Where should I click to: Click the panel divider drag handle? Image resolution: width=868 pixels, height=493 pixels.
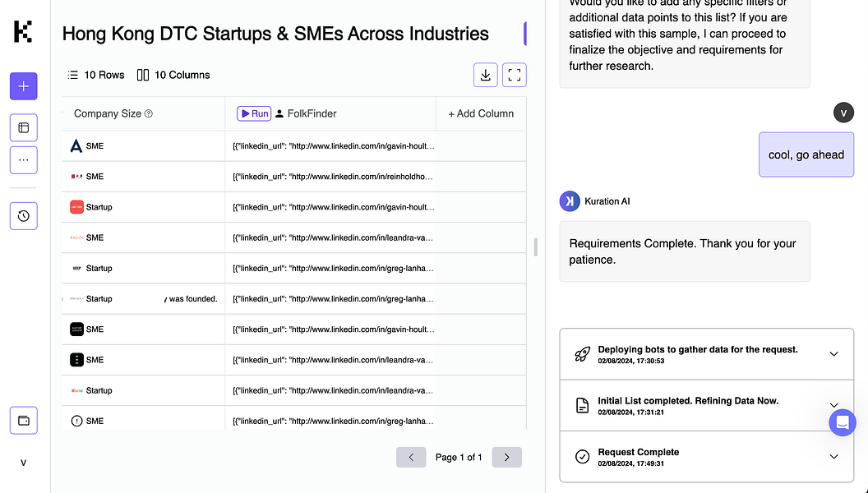536,246
